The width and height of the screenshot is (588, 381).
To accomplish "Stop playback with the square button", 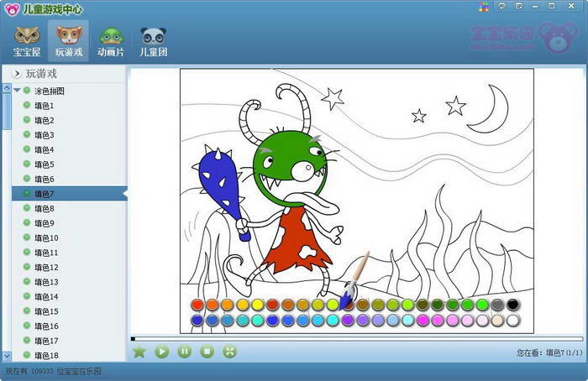I will [x=207, y=352].
